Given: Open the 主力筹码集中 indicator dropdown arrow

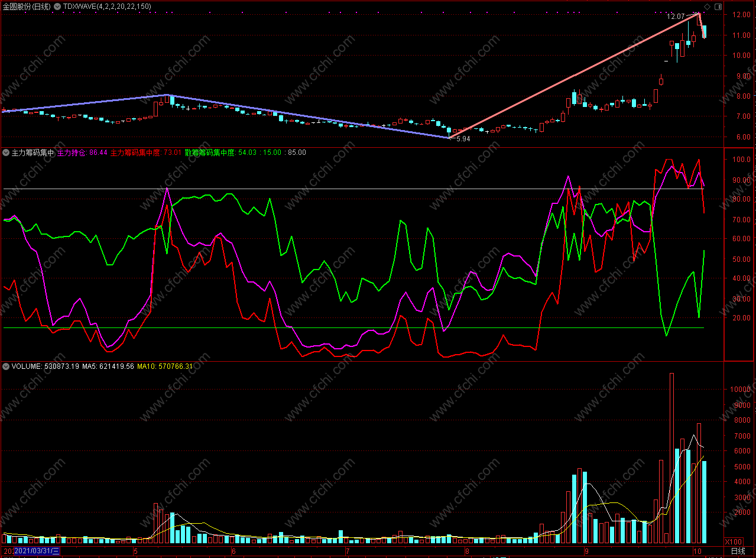Looking at the screenshot, I should [6, 153].
